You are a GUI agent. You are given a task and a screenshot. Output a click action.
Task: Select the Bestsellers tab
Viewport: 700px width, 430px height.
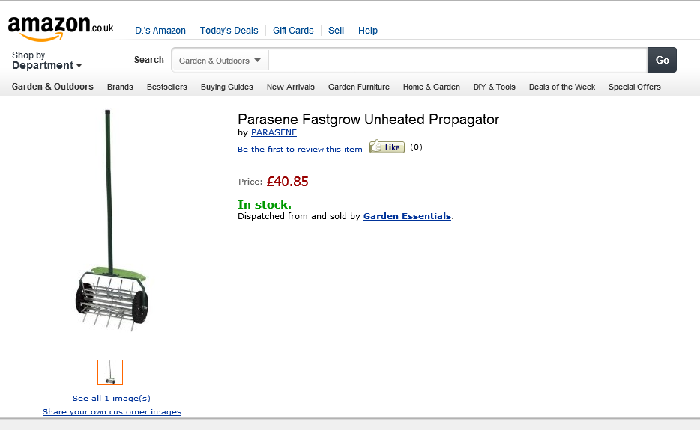166,87
